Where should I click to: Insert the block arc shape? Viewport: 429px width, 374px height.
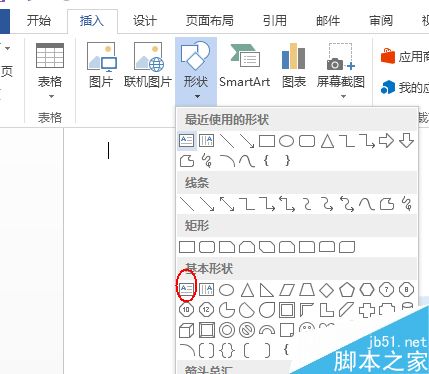pyautogui.click(x=267, y=330)
